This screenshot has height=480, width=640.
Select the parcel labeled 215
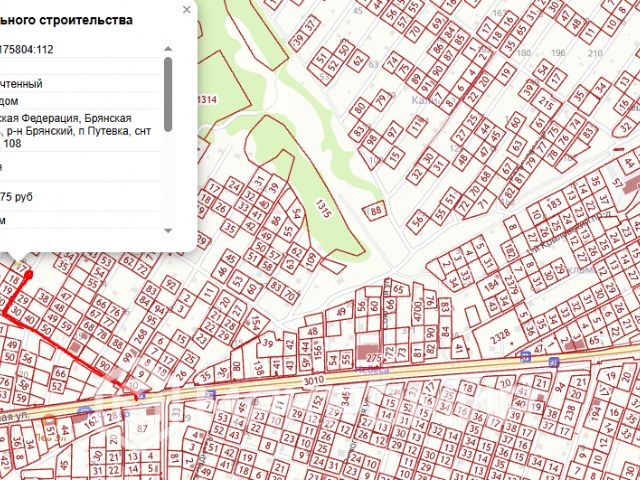coord(546,102)
